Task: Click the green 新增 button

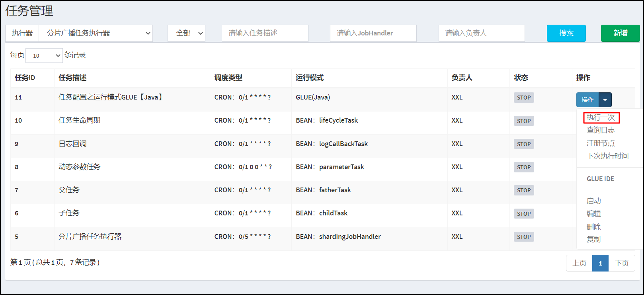Action: (620, 33)
